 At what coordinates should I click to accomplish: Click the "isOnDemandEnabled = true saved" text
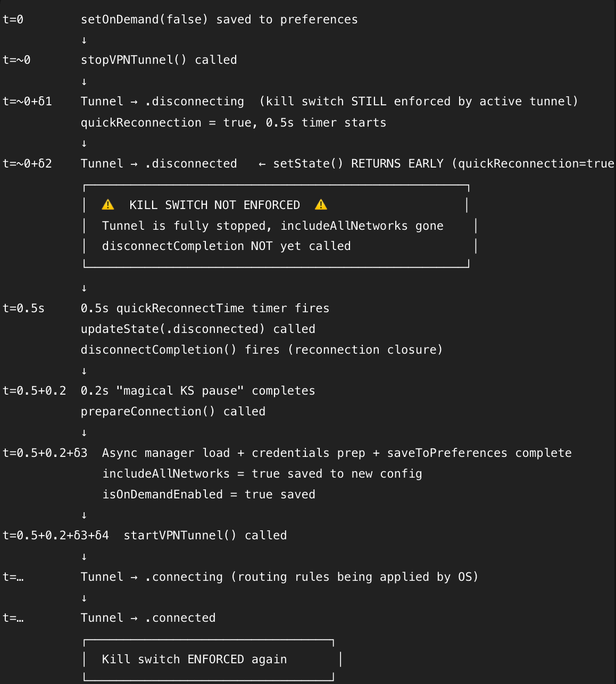209,495
